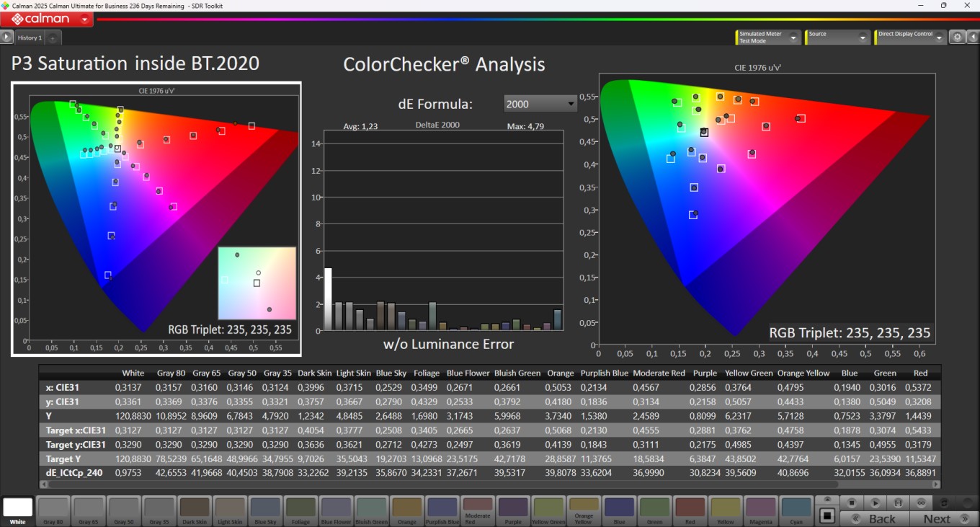Open the Source settings dropdown
The image size is (980, 527).
coord(837,37)
